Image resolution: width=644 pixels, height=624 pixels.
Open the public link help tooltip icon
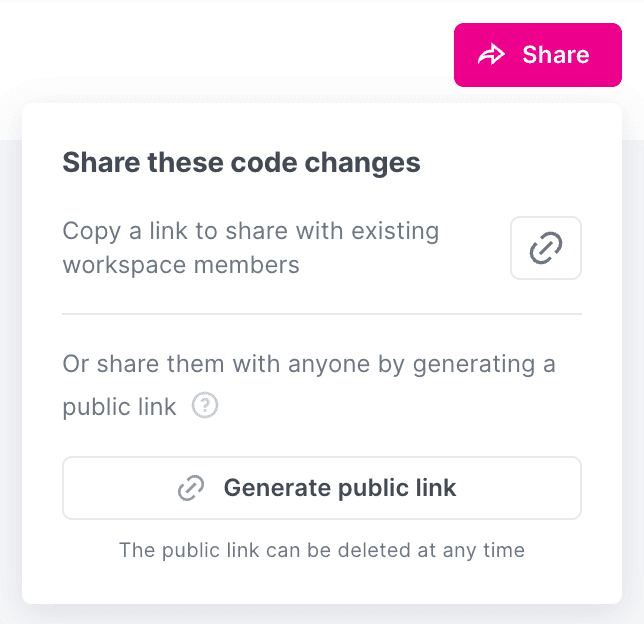tap(205, 407)
